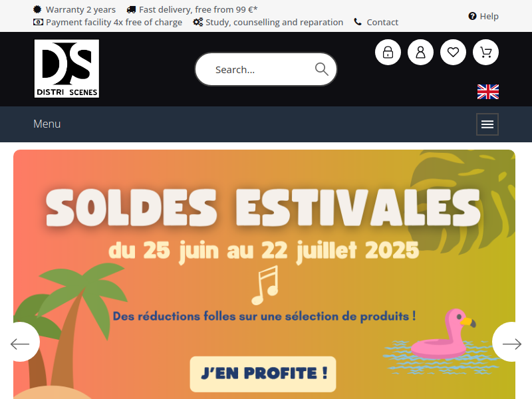Open the shopping cart icon

pyautogui.click(x=485, y=53)
